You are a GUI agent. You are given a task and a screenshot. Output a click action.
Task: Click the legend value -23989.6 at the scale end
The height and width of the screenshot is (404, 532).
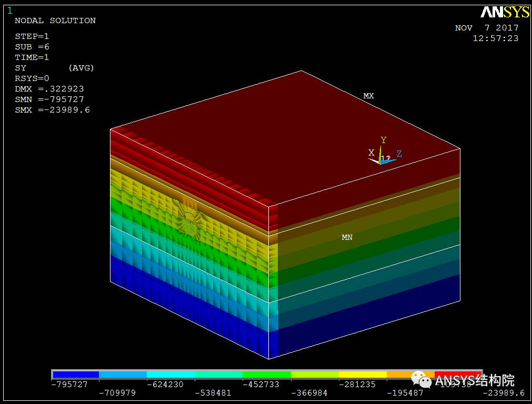click(x=504, y=393)
